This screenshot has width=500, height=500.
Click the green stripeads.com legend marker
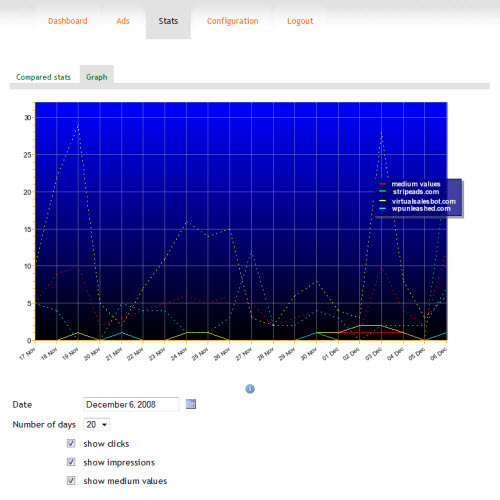[382, 191]
